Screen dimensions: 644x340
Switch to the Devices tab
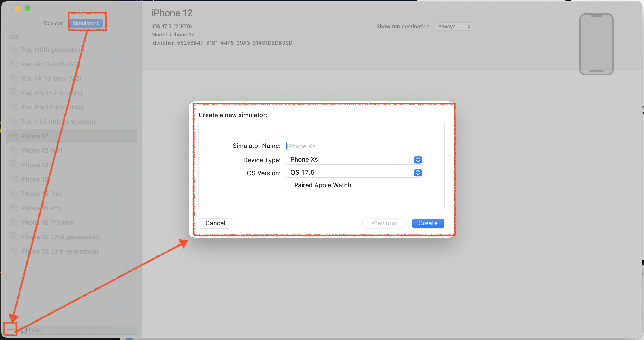[53, 23]
